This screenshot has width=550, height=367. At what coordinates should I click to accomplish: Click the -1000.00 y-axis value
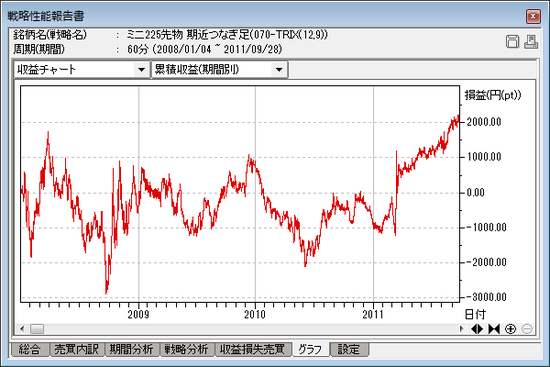(487, 227)
